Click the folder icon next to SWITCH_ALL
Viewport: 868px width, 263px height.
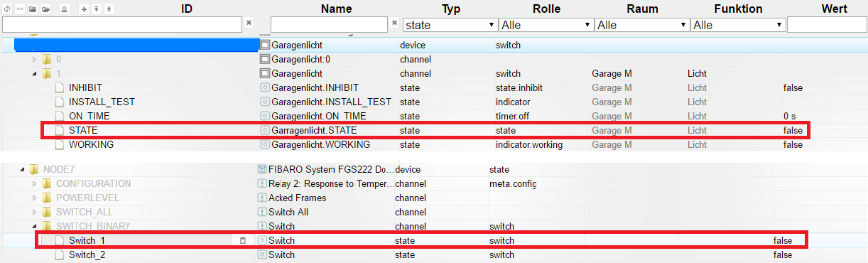47,212
